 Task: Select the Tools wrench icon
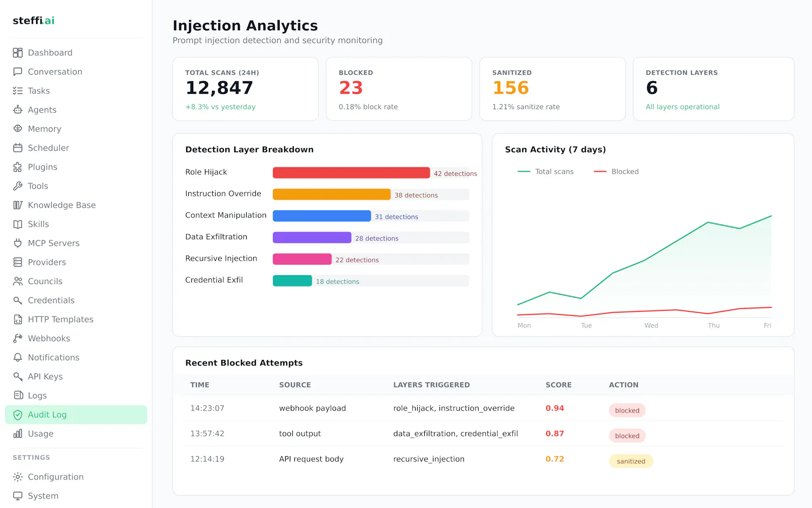[18, 186]
